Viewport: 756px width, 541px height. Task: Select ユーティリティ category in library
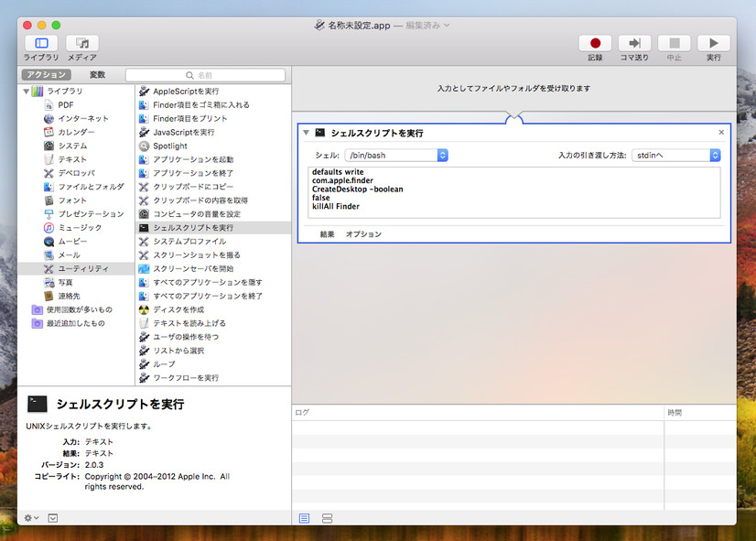click(x=76, y=268)
